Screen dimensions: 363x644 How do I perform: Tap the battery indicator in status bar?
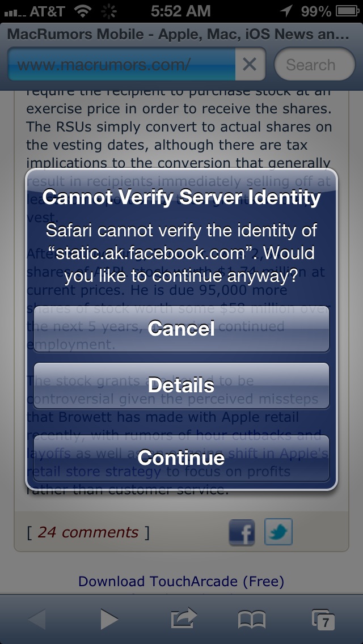pyautogui.click(x=348, y=11)
